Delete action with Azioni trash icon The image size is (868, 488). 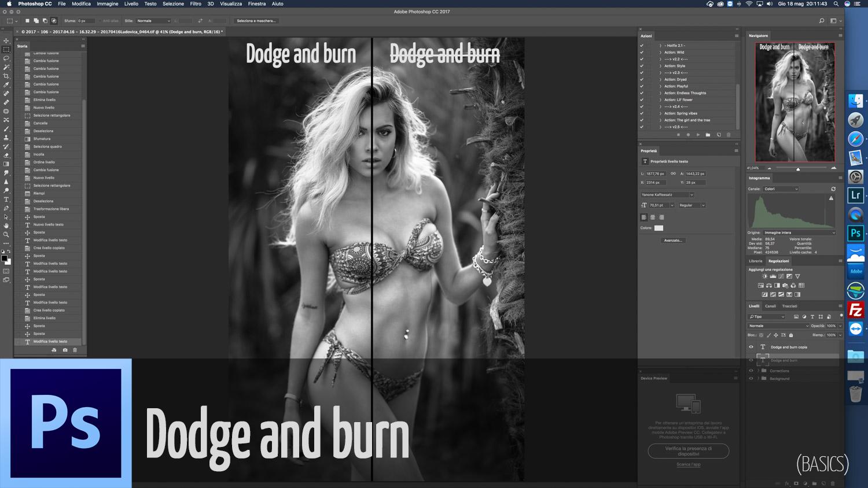click(x=729, y=135)
